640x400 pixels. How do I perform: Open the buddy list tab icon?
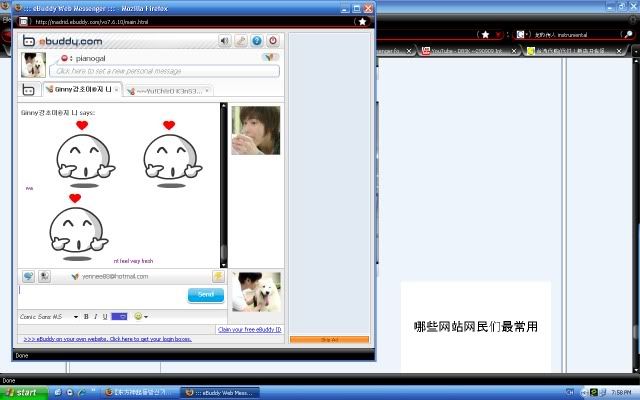30,90
